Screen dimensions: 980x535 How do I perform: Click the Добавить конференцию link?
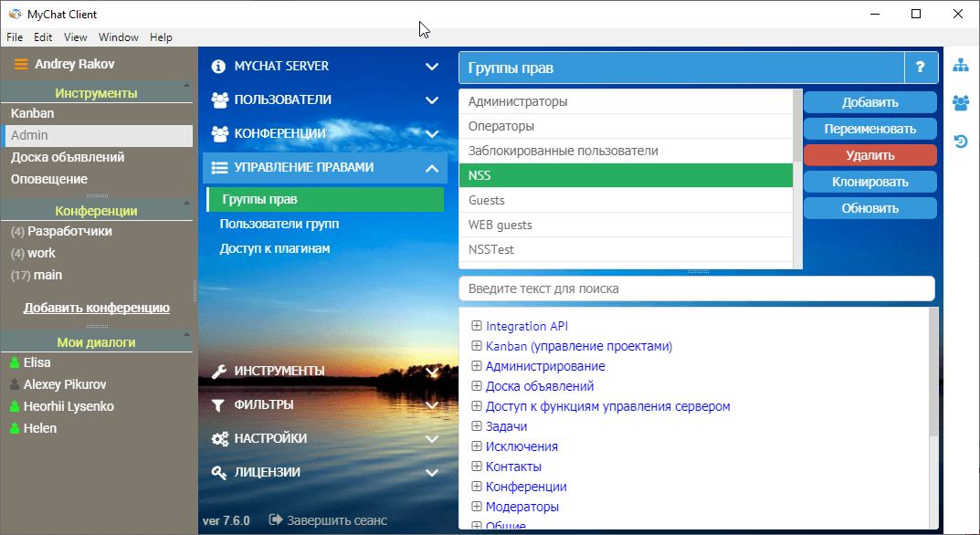click(96, 309)
